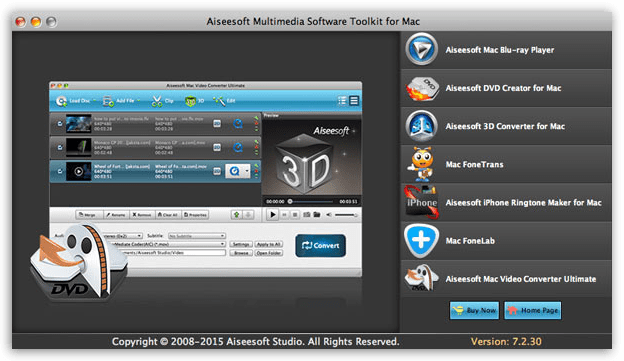Click 3D badge on first video row

coord(217,124)
